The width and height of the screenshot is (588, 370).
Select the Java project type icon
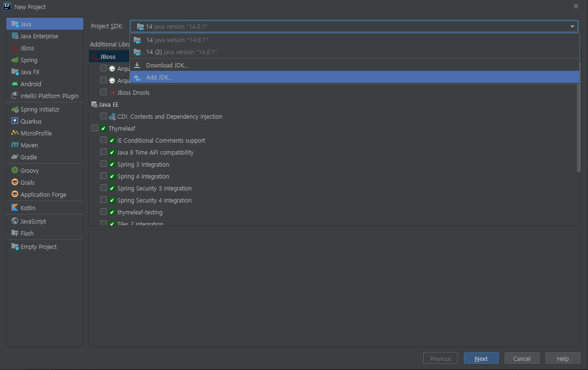[15, 24]
